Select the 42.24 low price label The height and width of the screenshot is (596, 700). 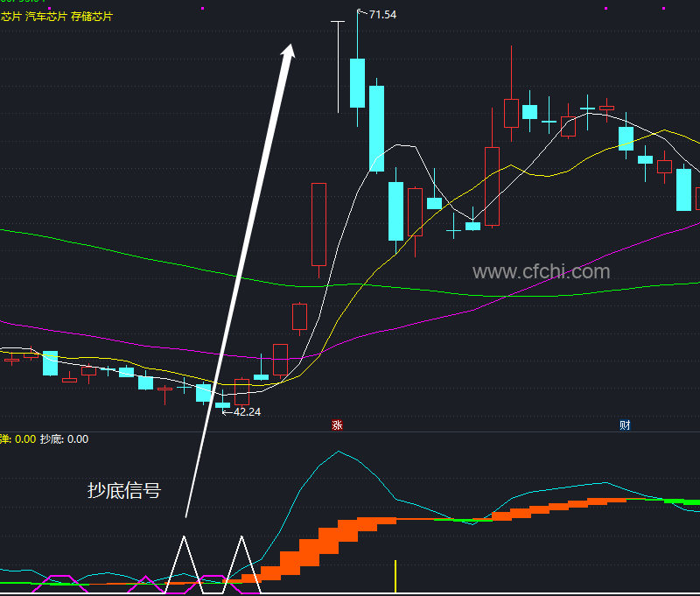pyautogui.click(x=247, y=411)
